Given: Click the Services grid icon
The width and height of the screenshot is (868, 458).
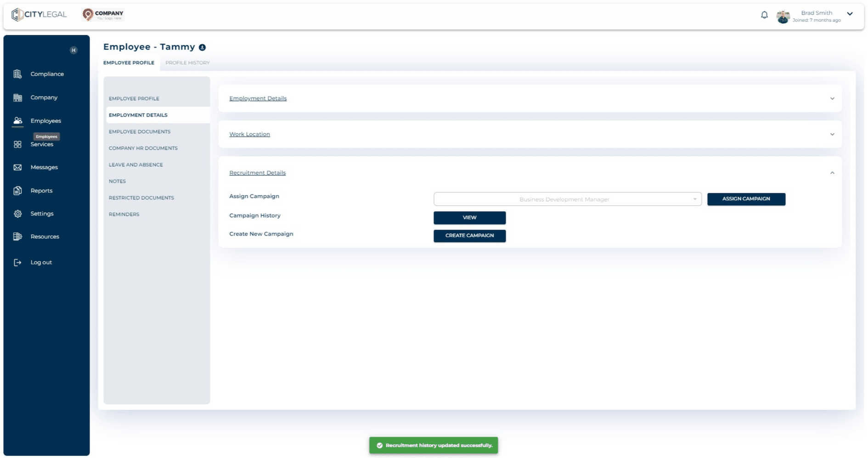Looking at the screenshot, I should [17, 144].
